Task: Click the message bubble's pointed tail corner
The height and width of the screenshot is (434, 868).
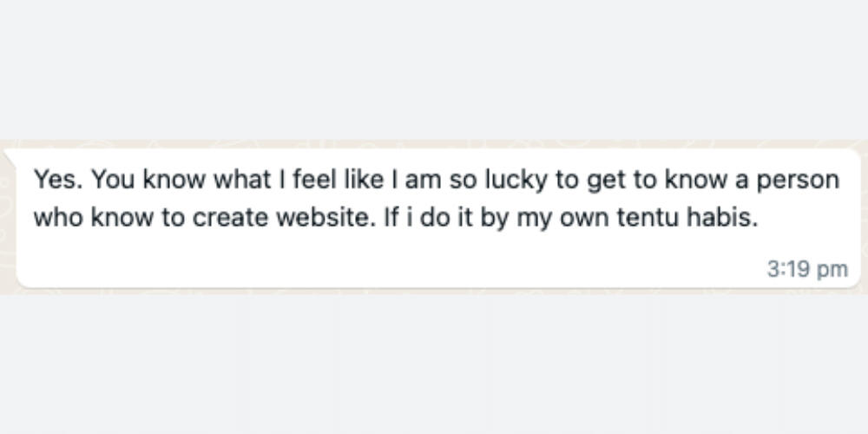Action: (9, 154)
